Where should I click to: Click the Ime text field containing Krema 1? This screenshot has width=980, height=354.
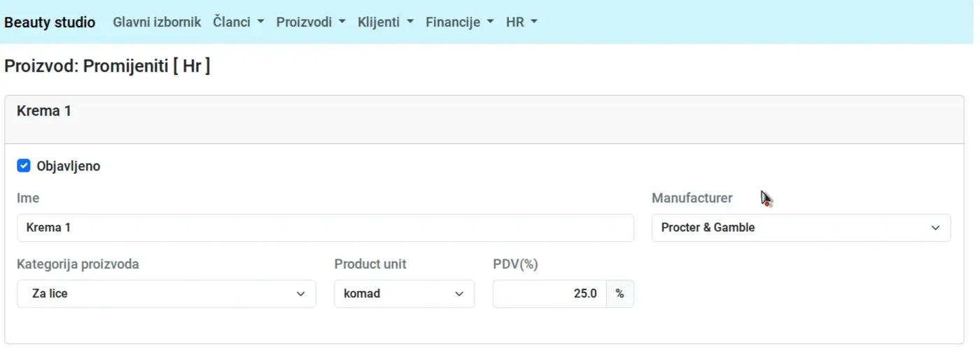325,228
